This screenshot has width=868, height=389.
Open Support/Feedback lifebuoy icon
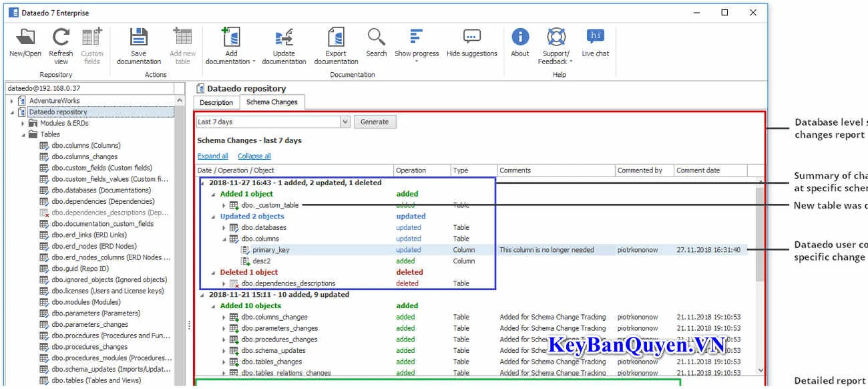pyautogui.click(x=556, y=37)
